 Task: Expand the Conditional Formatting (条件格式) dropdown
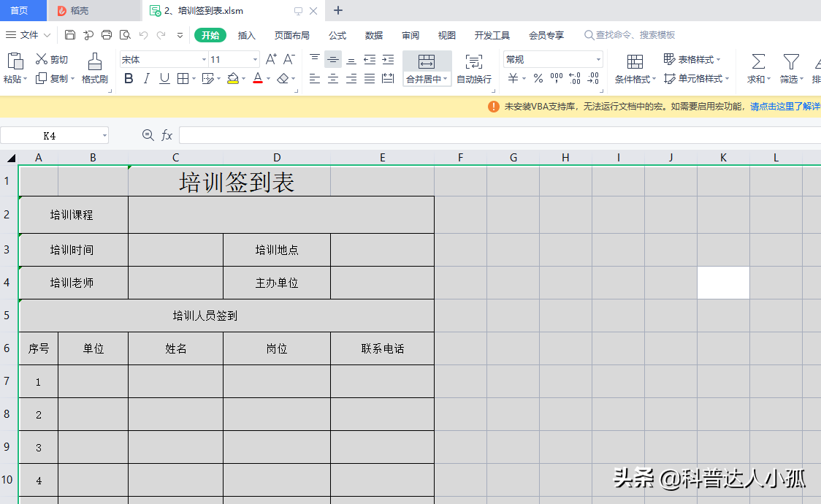coord(654,79)
